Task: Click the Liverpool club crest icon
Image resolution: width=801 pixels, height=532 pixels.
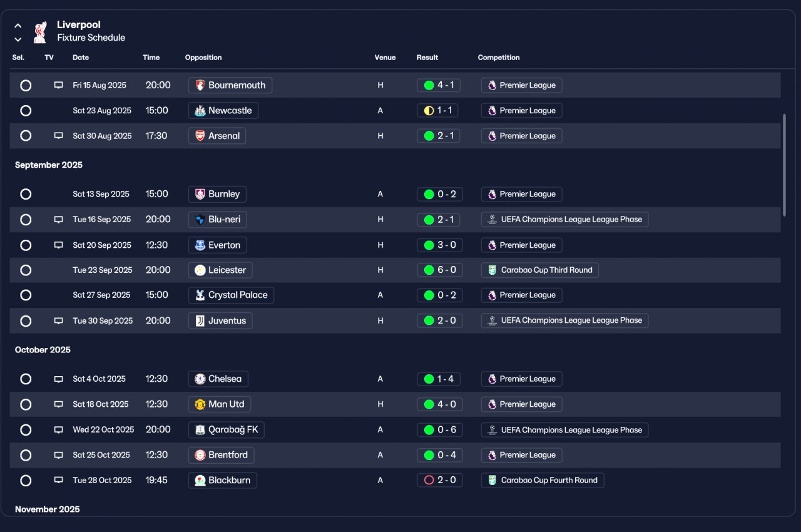Action: [x=40, y=31]
